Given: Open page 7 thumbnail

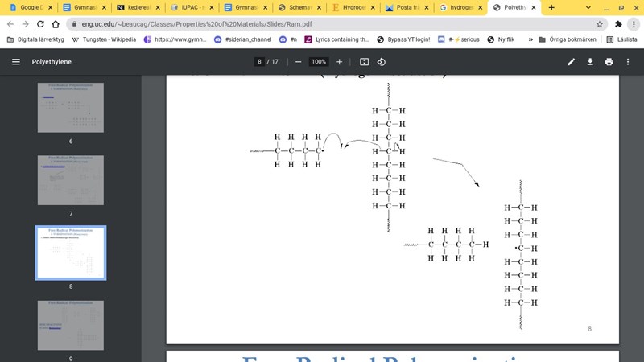Looking at the screenshot, I should (x=71, y=180).
